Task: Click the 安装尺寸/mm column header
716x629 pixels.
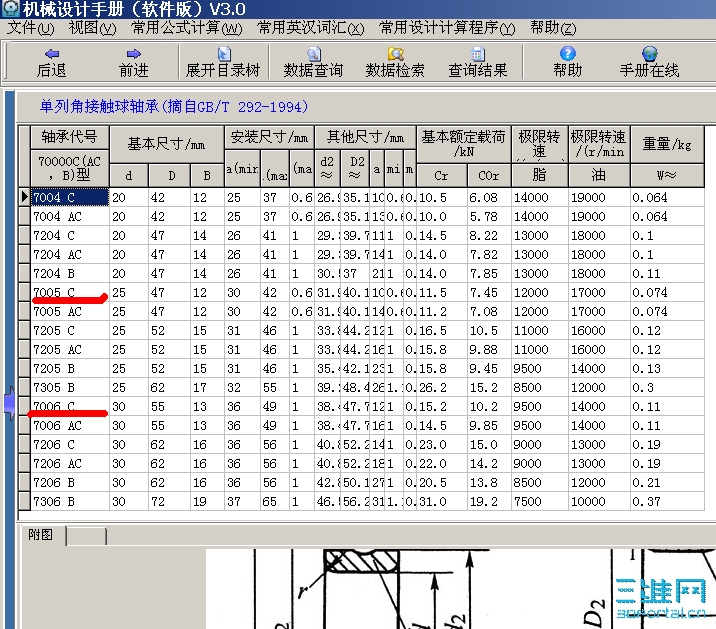Action: pos(269,137)
